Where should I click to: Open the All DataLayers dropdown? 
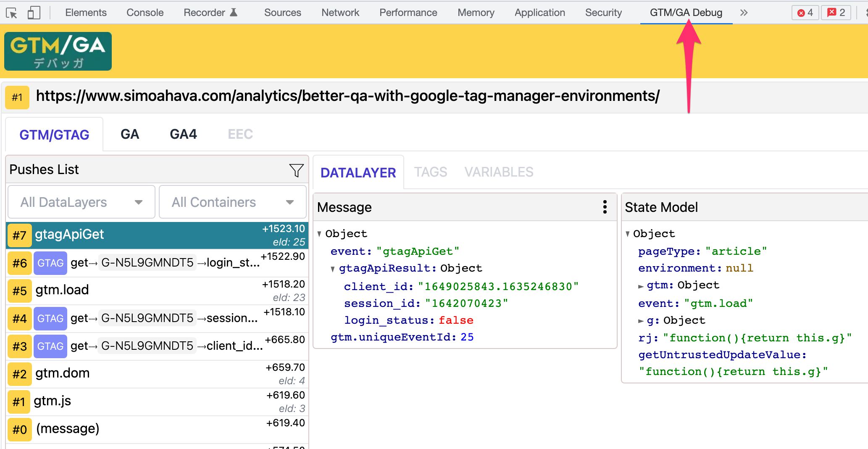coord(81,202)
